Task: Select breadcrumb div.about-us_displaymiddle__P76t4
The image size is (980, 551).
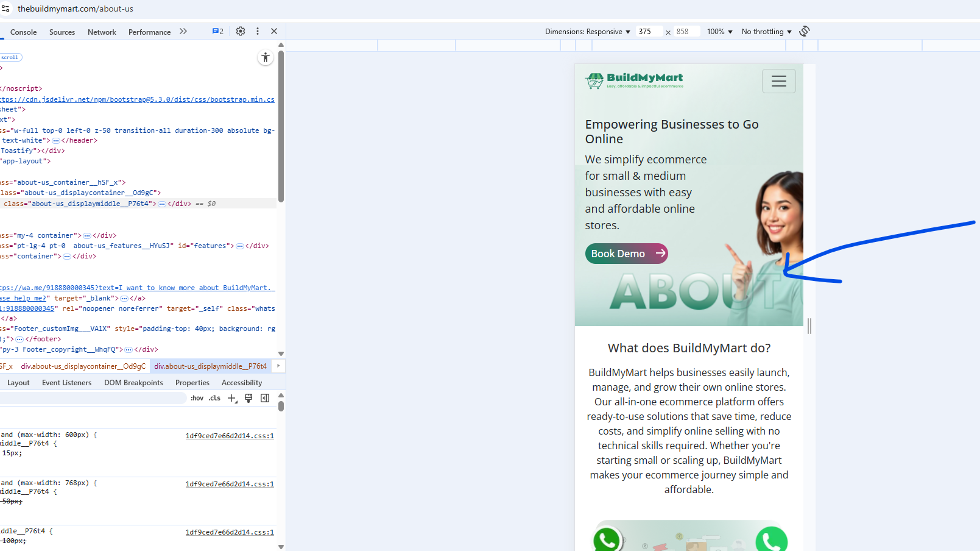Action: pyautogui.click(x=210, y=366)
